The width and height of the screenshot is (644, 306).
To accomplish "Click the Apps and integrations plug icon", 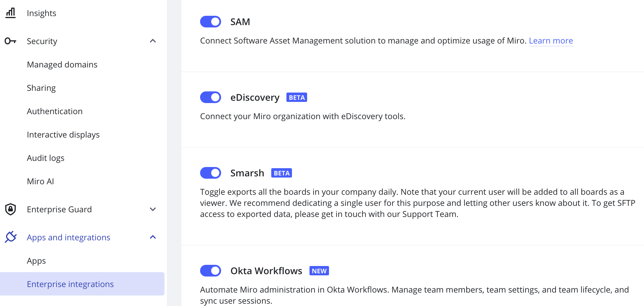I will pos(10,237).
